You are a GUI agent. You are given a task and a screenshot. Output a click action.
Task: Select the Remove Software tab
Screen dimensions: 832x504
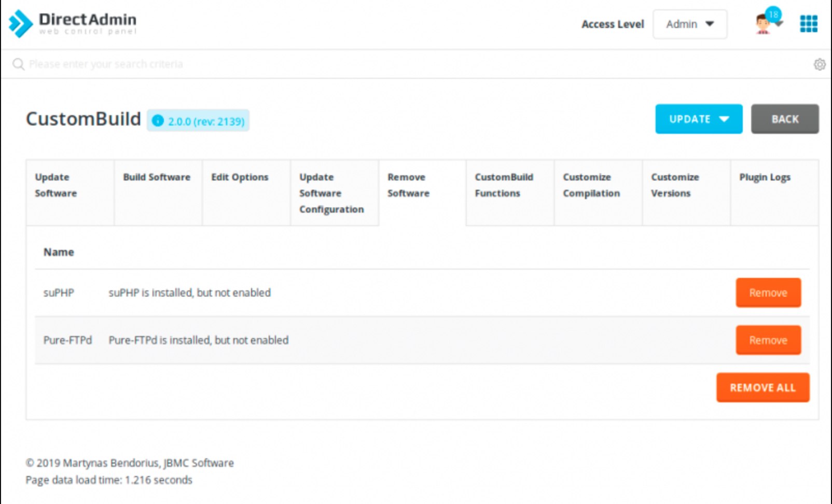423,192
